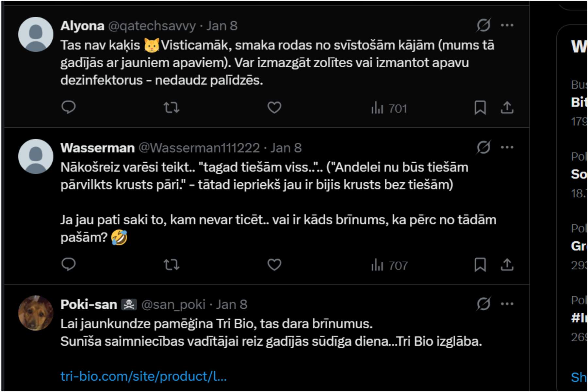
Task: Repost Alyona's tweet
Action: [171, 107]
